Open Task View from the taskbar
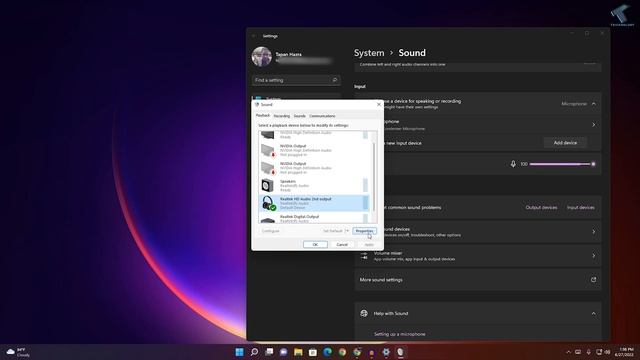This screenshot has height=360, width=640. tap(269, 352)
